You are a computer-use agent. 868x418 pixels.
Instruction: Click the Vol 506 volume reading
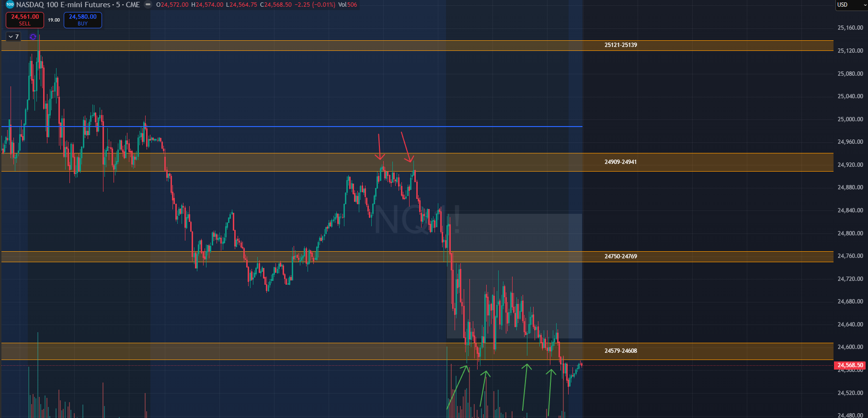348,5
